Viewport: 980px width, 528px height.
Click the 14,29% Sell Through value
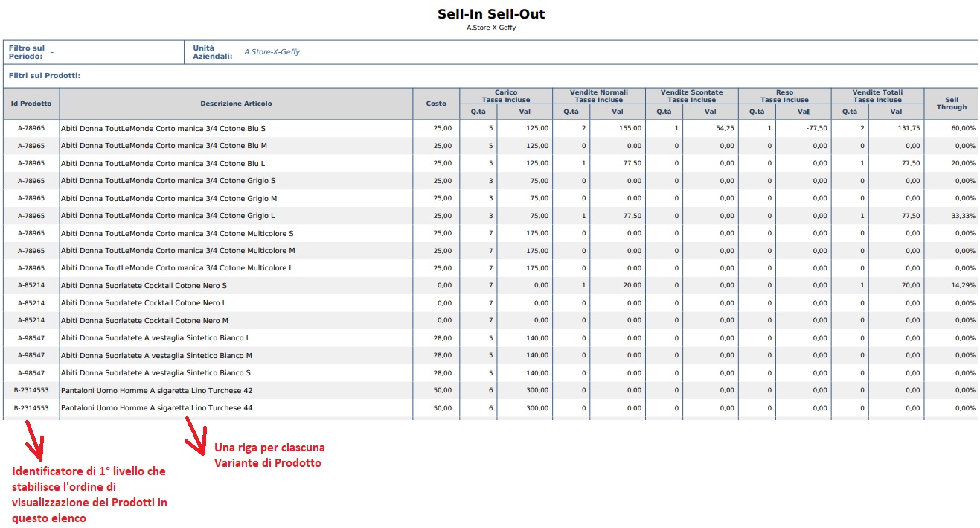964,285
